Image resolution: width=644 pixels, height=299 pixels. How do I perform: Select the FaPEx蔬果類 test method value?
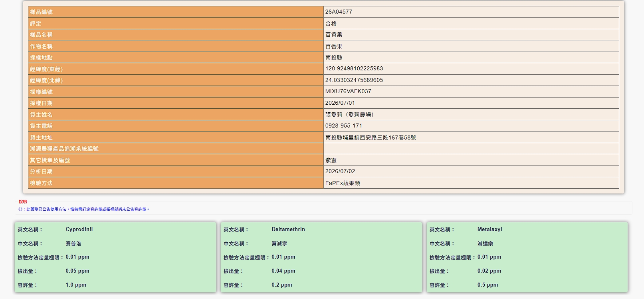(x=343, y=183)
